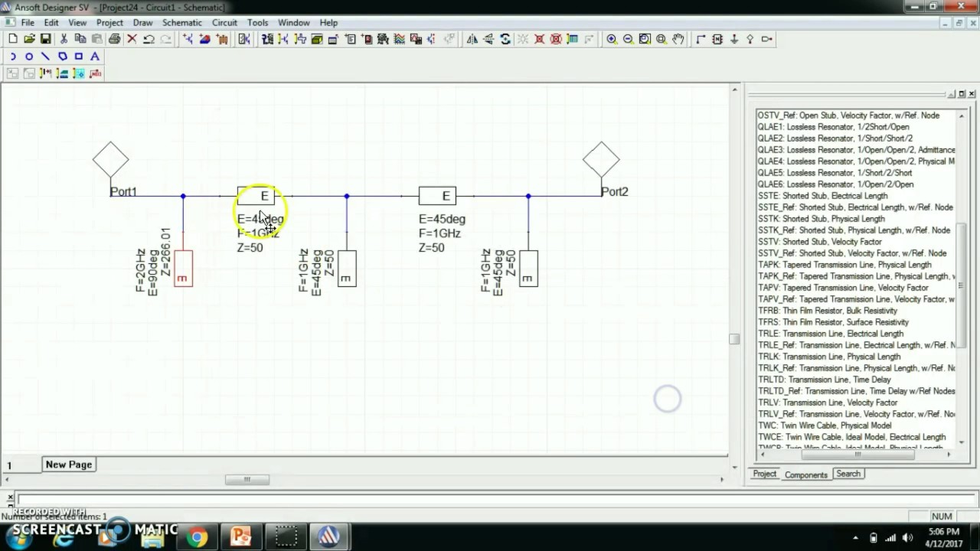Image resolution: width=980 pixels, height=551 pixels.
Task: Delete selection with the red X icon
Action: pos(132,39)
